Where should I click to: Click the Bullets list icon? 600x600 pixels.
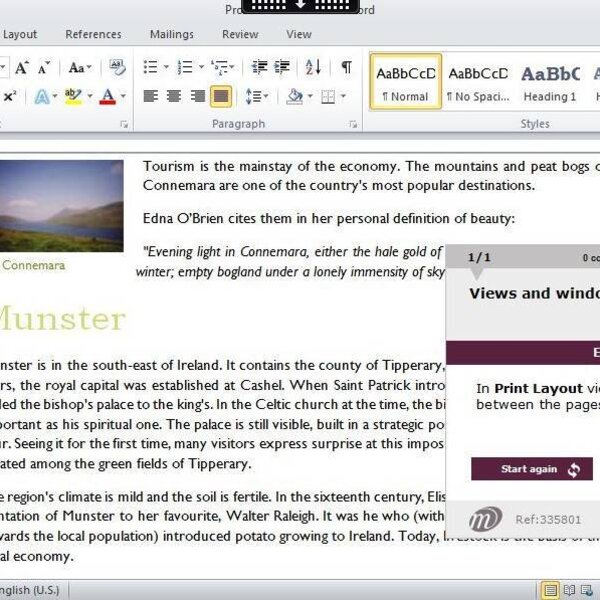pyautogui.click(x=150, y=67)
